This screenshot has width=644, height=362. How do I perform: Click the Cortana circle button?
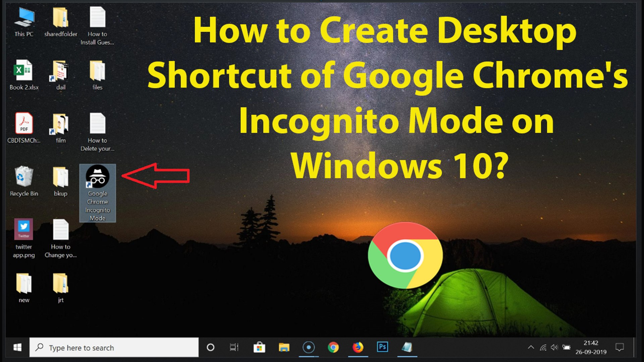[x=210, y=347]
